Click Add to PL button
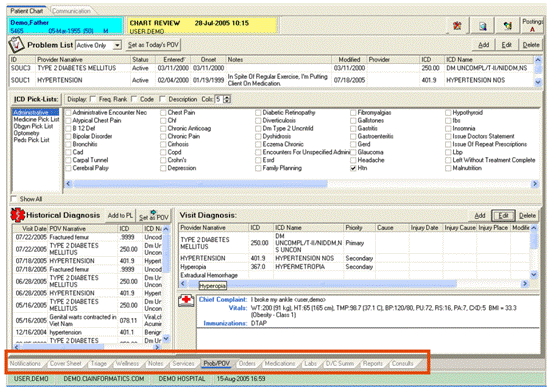Viewport: 552px width, 389px height. 120,215
